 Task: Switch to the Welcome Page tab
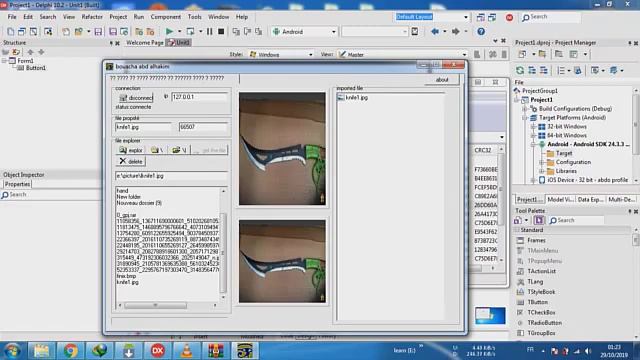pyautogui.click(x=144, y=42)
